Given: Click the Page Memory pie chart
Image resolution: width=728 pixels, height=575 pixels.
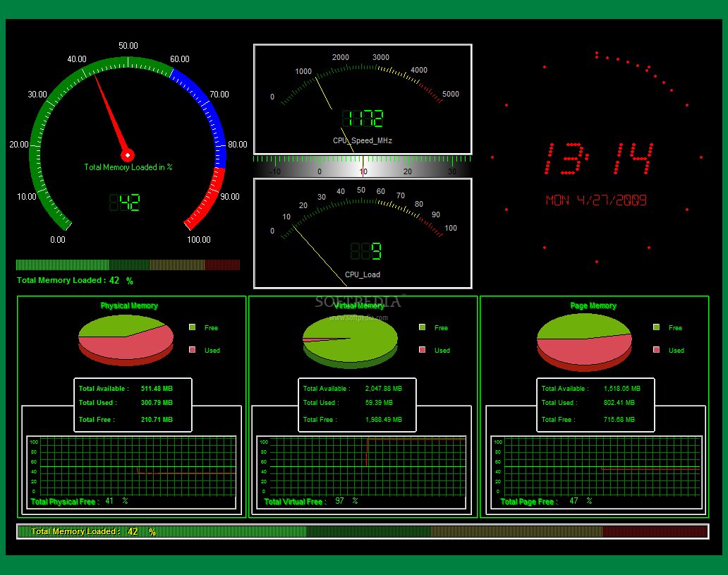Looking at the screenshot, I should [584, 341].
